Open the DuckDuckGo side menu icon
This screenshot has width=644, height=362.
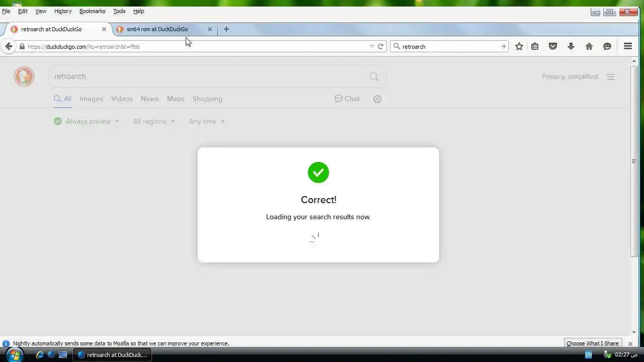tap(611, 77)
